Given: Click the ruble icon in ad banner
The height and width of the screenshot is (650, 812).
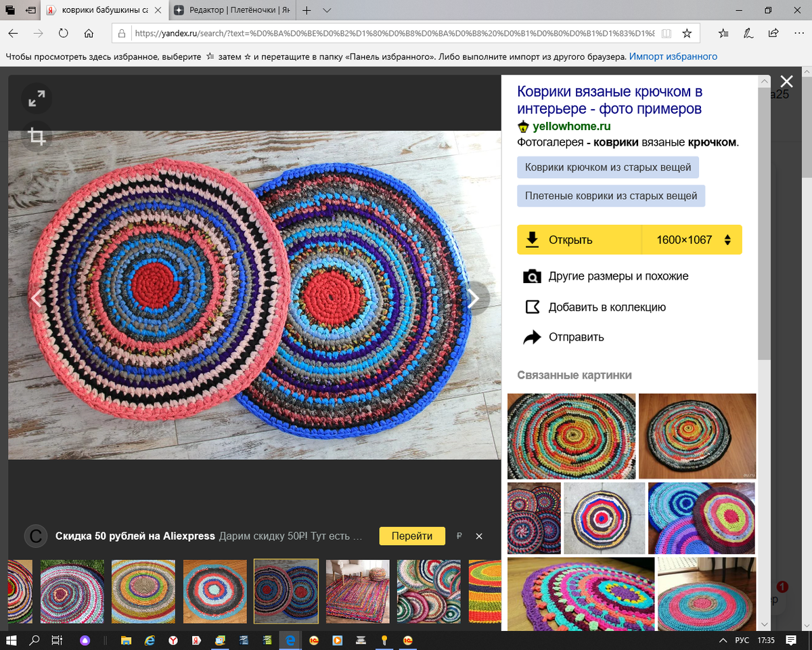Looking at the screenshot, I should pyautogui.click(x=459, y=536).
